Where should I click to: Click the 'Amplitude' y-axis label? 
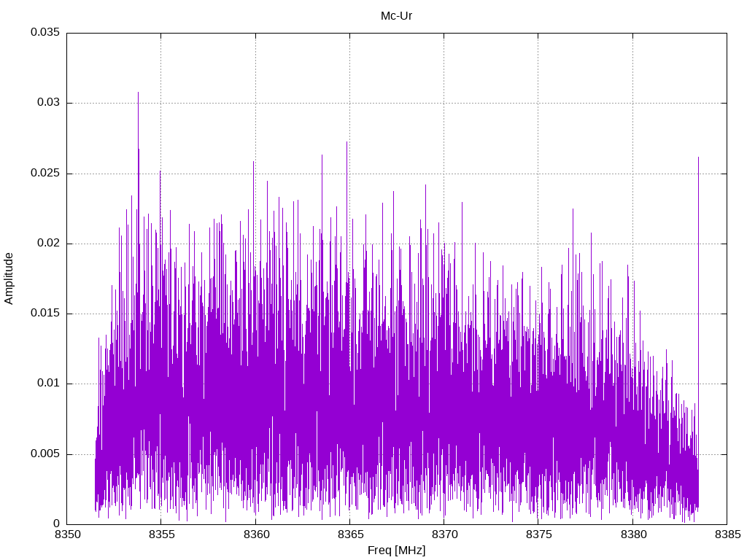pyautogui.click(x=9, y=279)
